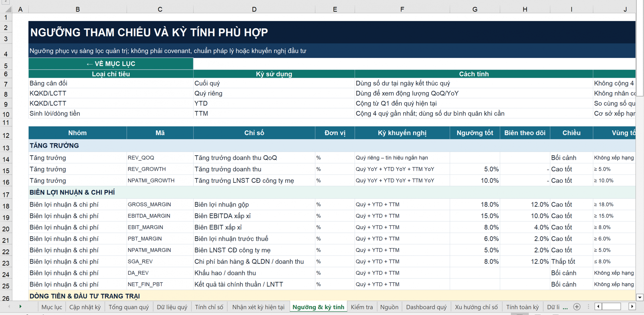Click the 18.0% Ngưỡng tốt value
The width and height of the screenshot is (644, 315).
[475, 204]
